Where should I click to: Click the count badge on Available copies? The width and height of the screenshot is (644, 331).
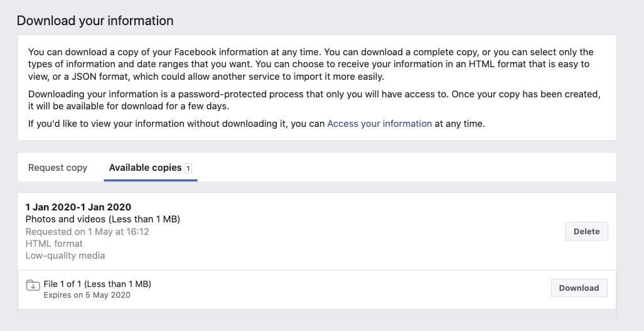(x=188, y=168)
